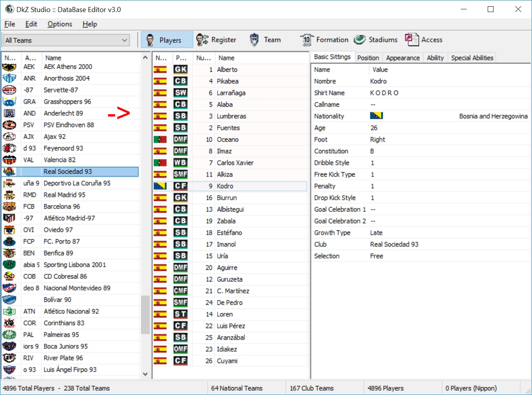Image resolution: width=532 pixels, height=395 pixels.
Task: Click the SW position badge for Larrañaga
Action: click(180, 93)
